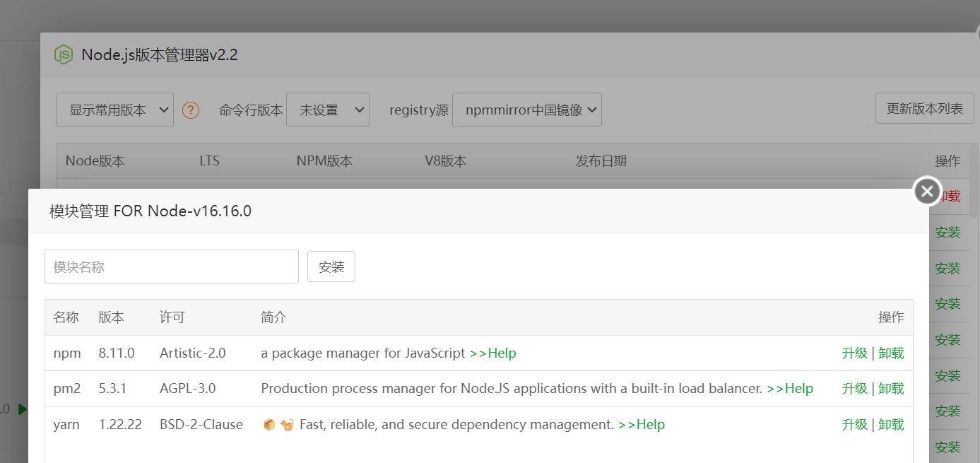The image size is (980, 463).
Task: Click the 发布日期 column header in the background table
Action: tap(601, 161)
